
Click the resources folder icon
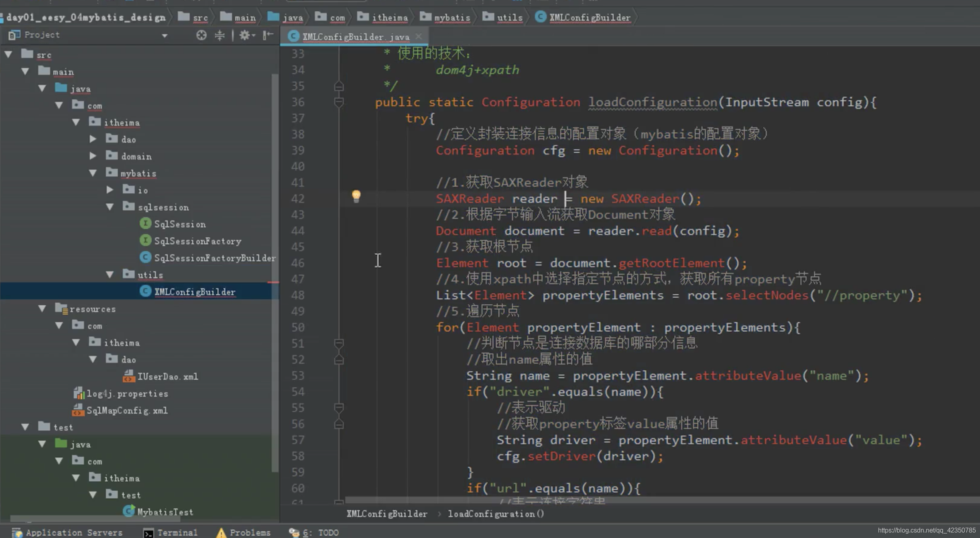coord(61,308)
